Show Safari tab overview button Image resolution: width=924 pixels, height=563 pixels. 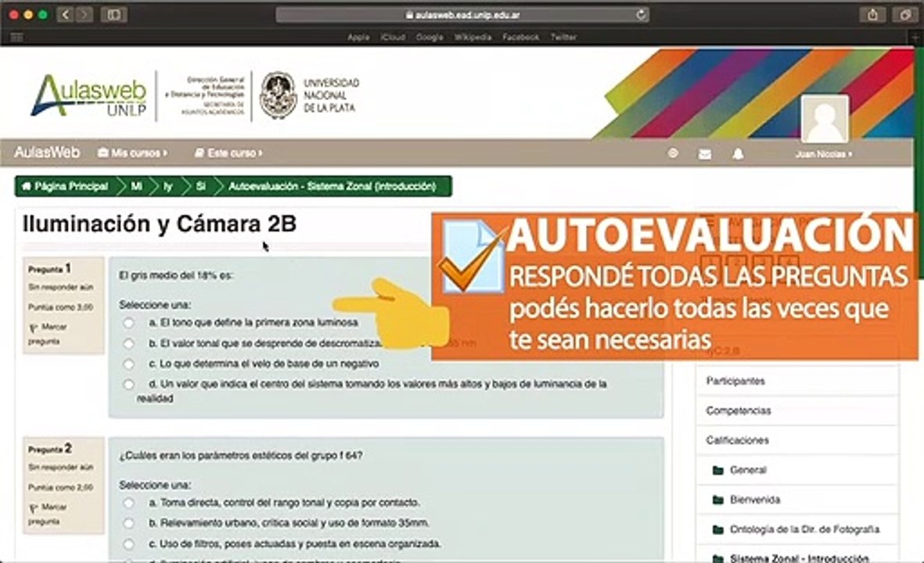pos(905,15)
